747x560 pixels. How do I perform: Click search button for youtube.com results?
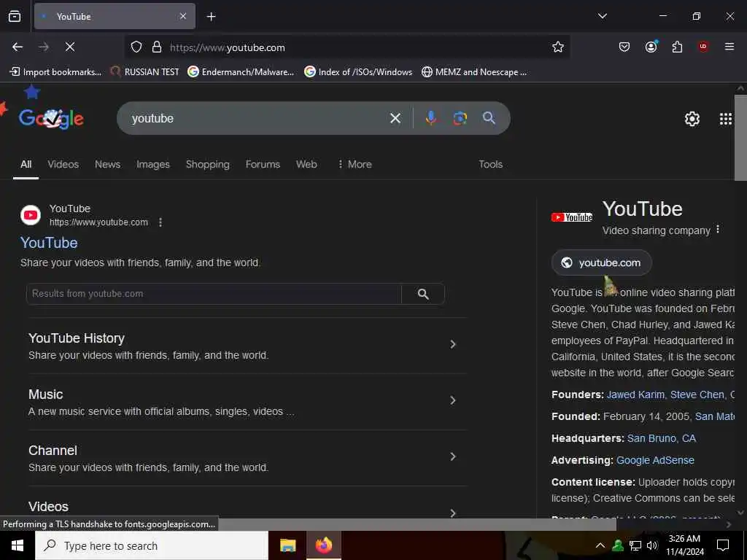[423, 294]
